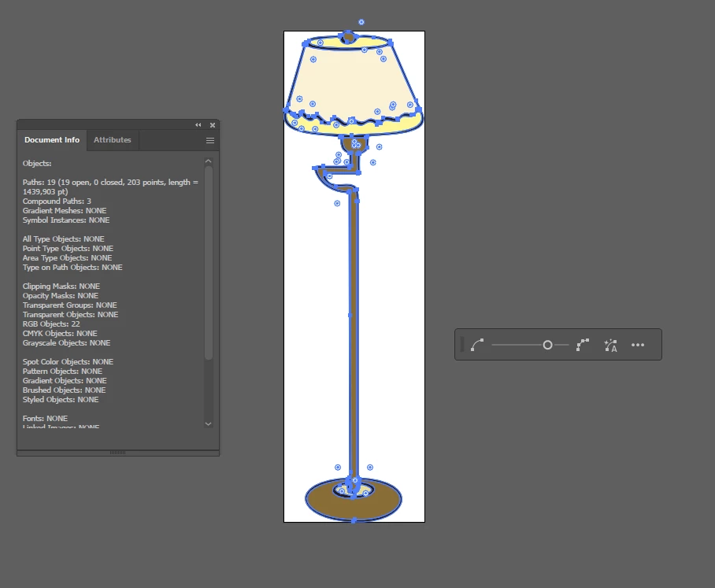
Task: Click the 'Opacity Masks: NONE' line
Action: (x=60, y=296)
